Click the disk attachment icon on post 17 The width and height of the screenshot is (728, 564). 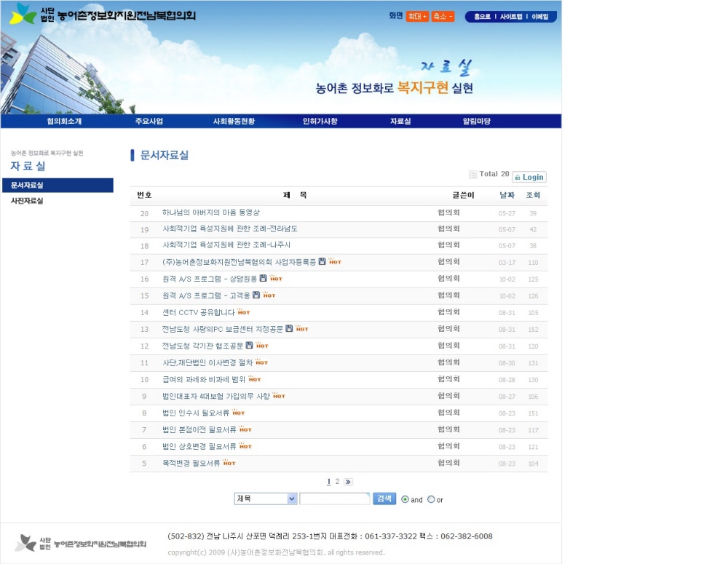[x=322, y=261]
